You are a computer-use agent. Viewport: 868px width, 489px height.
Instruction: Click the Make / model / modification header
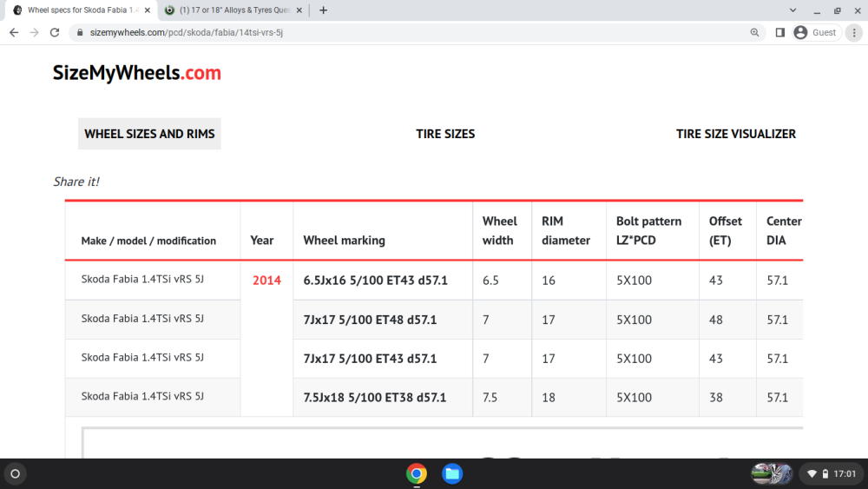click(148, 241)
